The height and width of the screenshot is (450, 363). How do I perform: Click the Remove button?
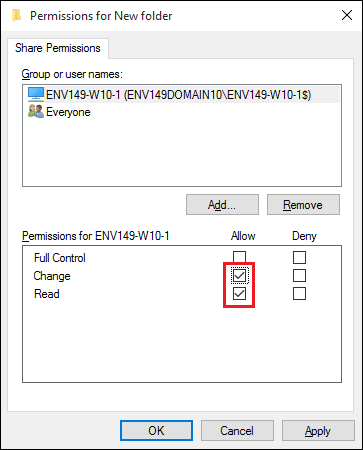point(303,205)
